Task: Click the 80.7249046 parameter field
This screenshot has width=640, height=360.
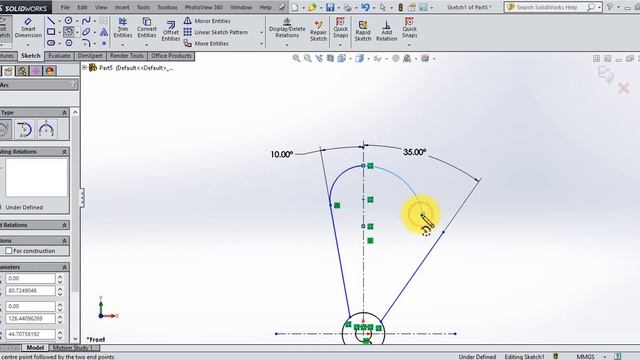Action: (30, 291)
